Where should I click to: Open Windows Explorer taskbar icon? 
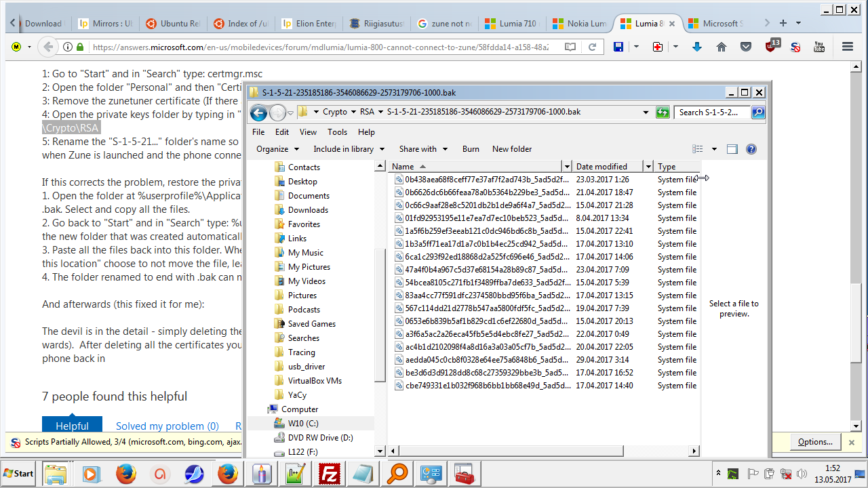[x=56, y=474]
